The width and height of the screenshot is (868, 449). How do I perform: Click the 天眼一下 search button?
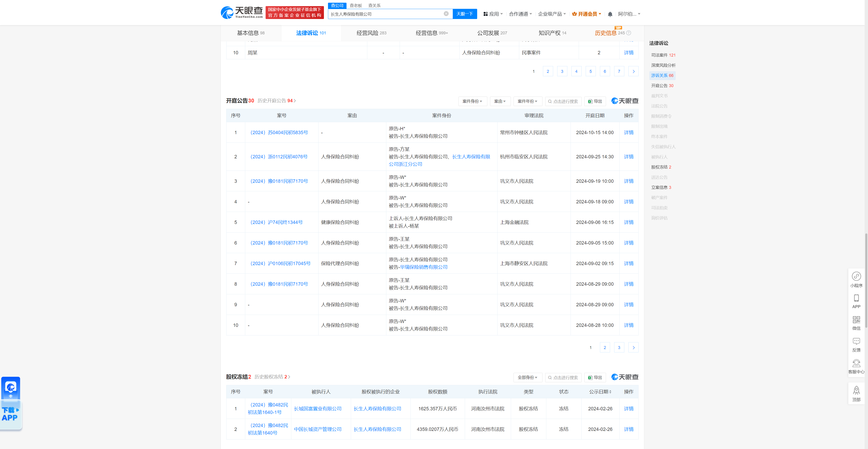(465, 14)
